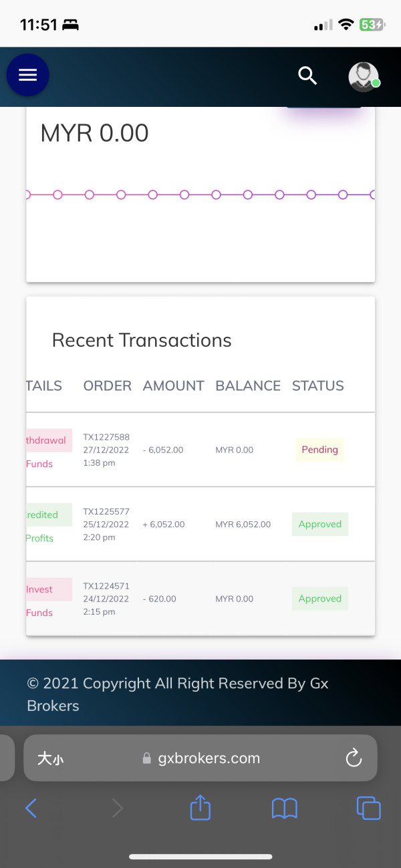401x868 pixels.
Task: Select the AMOUNT column header
Action: coord(173,386)
